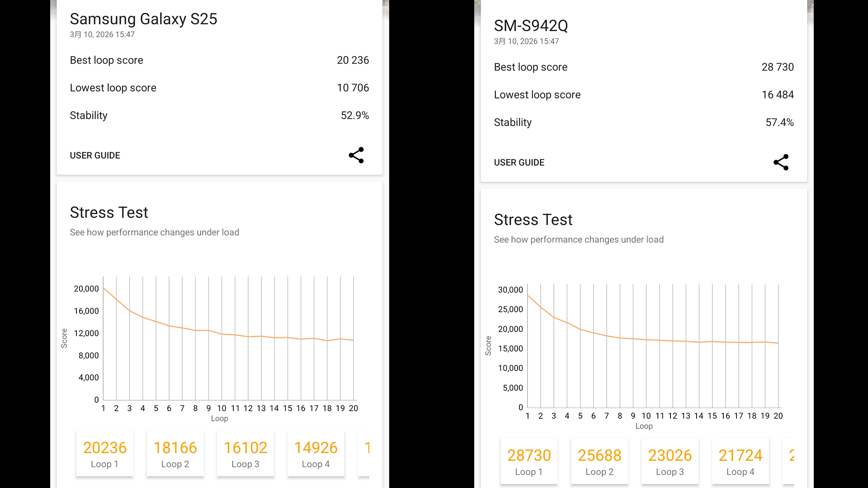868x488 pixels.
Task: Click share icon on SM-S942Q card
Action: [781, 162]
